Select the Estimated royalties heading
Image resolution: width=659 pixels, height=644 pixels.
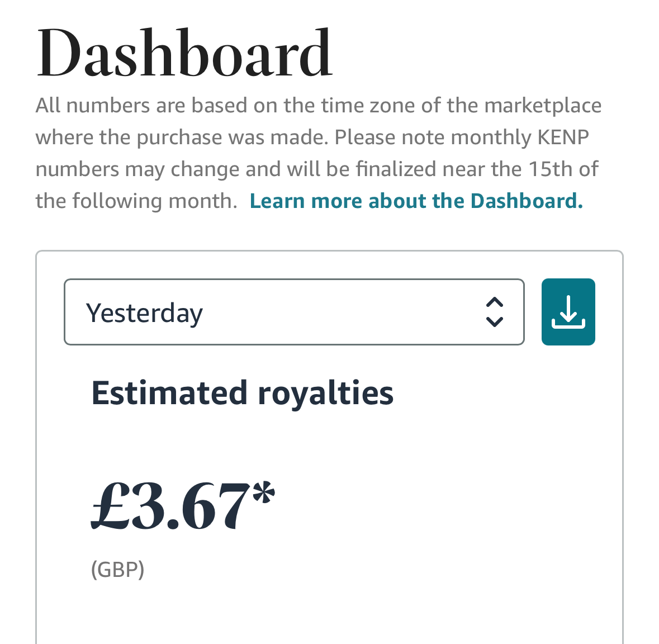pyautogui.click(x=243, y=394)
